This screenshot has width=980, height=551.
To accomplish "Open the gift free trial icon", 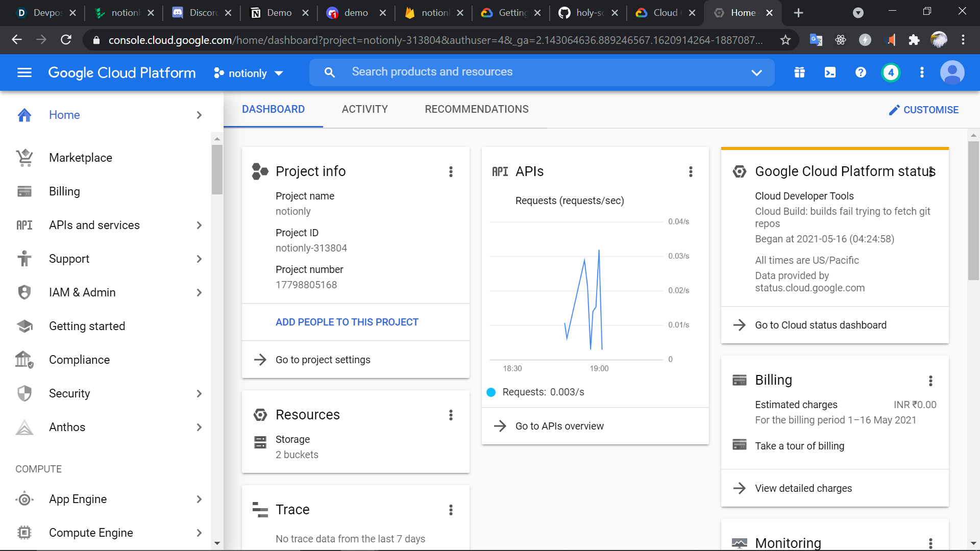I will (x=799, y=72).
